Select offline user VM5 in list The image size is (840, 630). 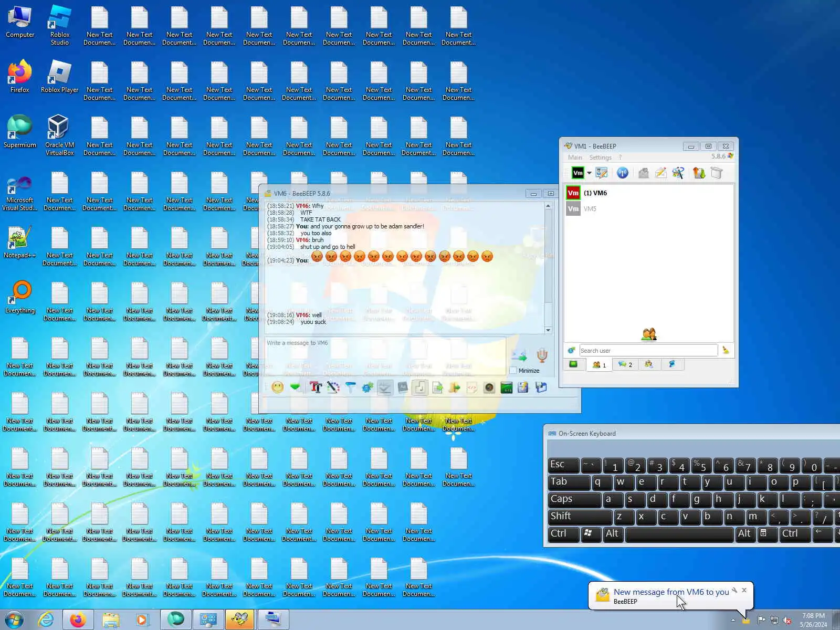pyautogui.click(x=648, y=209)
